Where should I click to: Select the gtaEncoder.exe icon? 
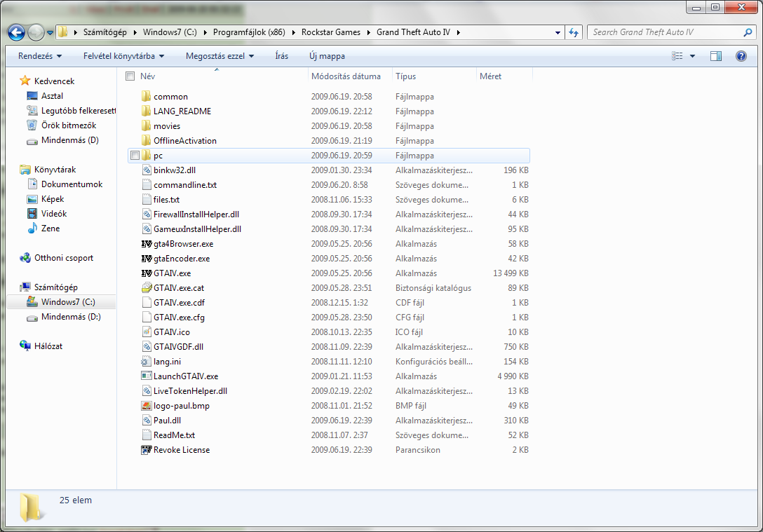147,258
